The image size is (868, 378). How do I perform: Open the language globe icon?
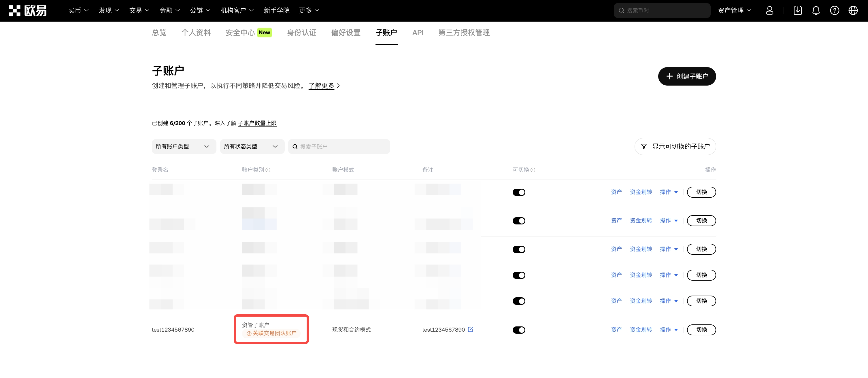point(853,10)
